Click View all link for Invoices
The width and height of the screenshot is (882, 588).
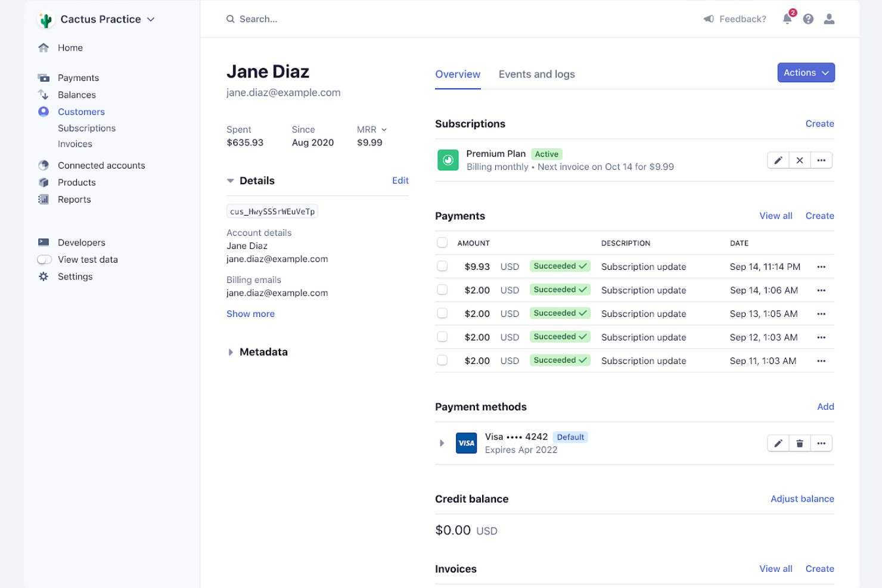tap(776, 569)
